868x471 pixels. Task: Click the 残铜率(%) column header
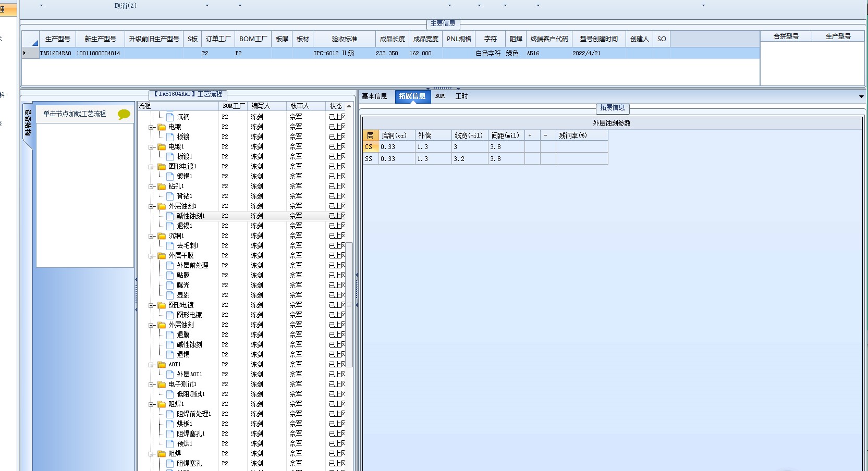click(x=581, y=135)
